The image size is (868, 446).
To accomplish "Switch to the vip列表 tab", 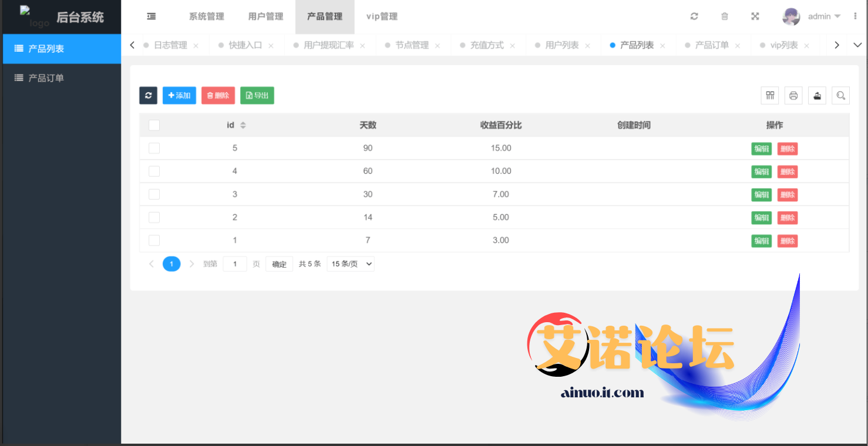I will 784,45.
